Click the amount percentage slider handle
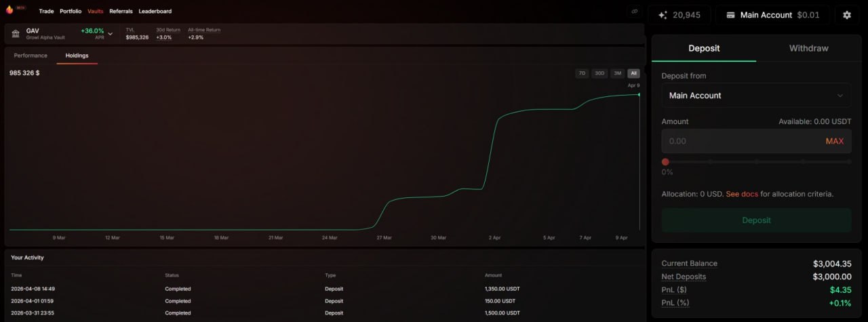 pos(665,162)
